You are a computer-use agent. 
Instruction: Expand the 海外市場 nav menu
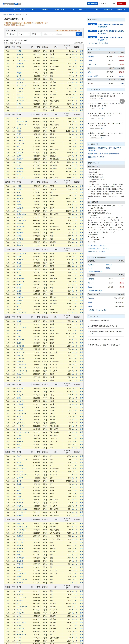[x=108, y=10]
